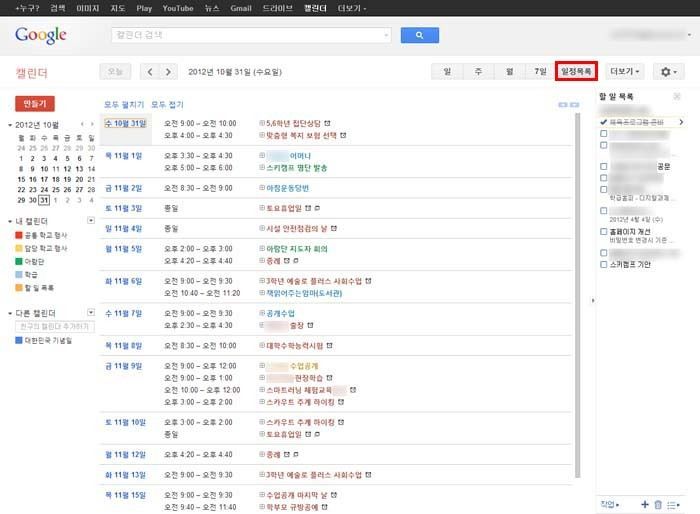Collapse the 2012년 10월 mini calendar
The image size is (700, 514).
10,125
